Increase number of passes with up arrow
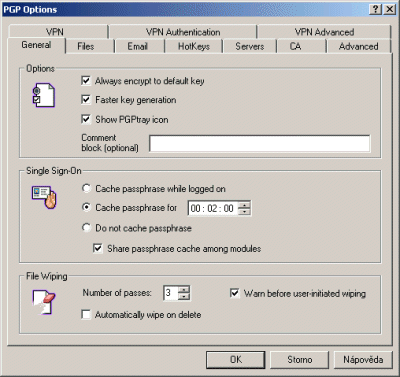 (184, 289)
